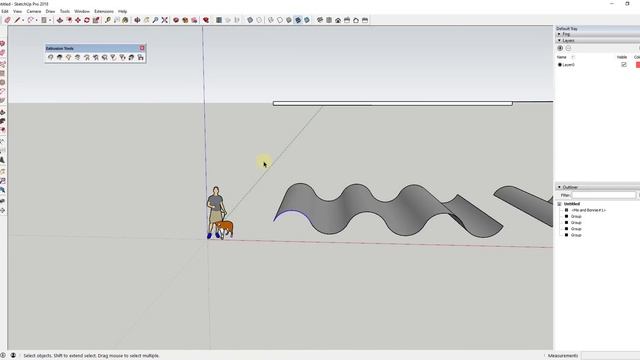This screenshot has width=640, height=360.
Task: Add a new layer with plus icon
Action: (x=560, y=48)
